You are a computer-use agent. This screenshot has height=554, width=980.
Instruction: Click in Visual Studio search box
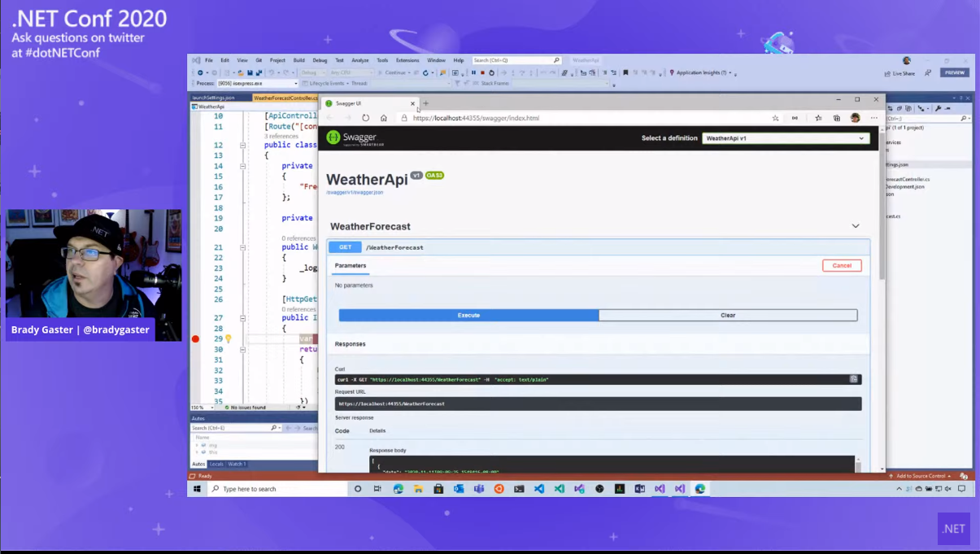(x=516, y=60)
